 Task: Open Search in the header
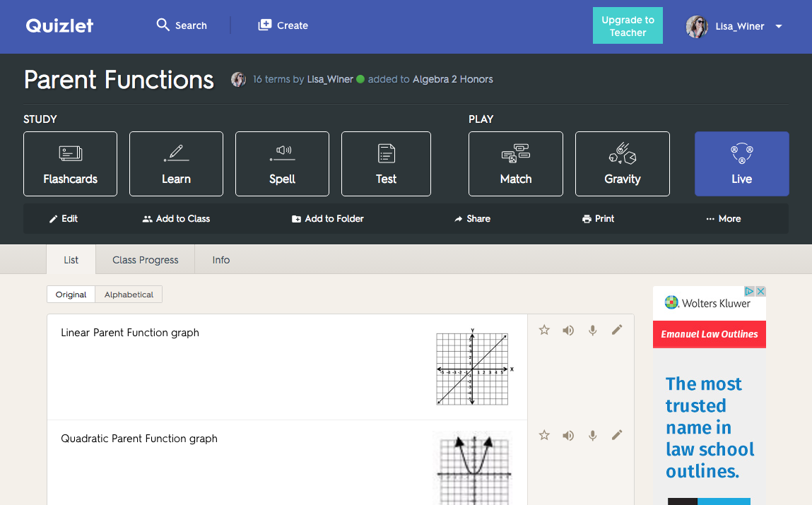coord(182,25)
